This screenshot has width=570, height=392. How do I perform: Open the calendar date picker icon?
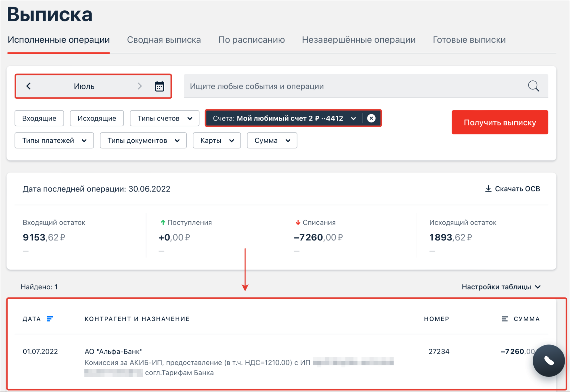point(159,86)
